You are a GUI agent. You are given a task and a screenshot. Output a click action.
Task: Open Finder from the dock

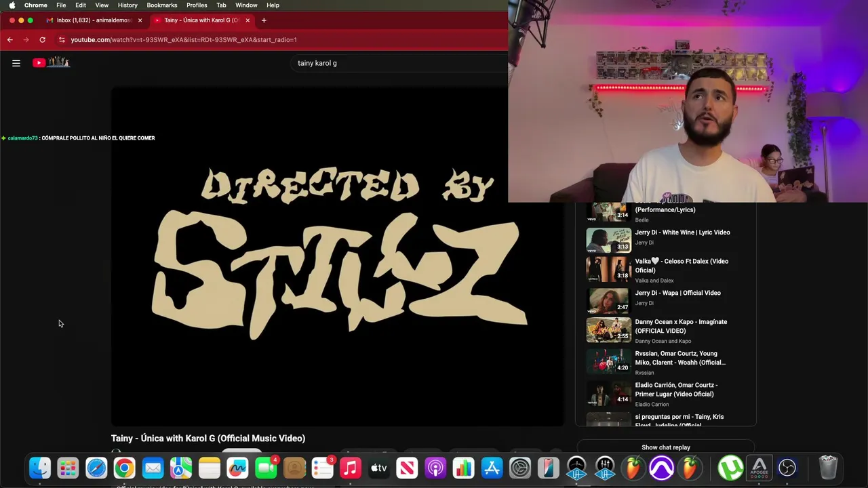pyautogui.click(x=40, y=468)
